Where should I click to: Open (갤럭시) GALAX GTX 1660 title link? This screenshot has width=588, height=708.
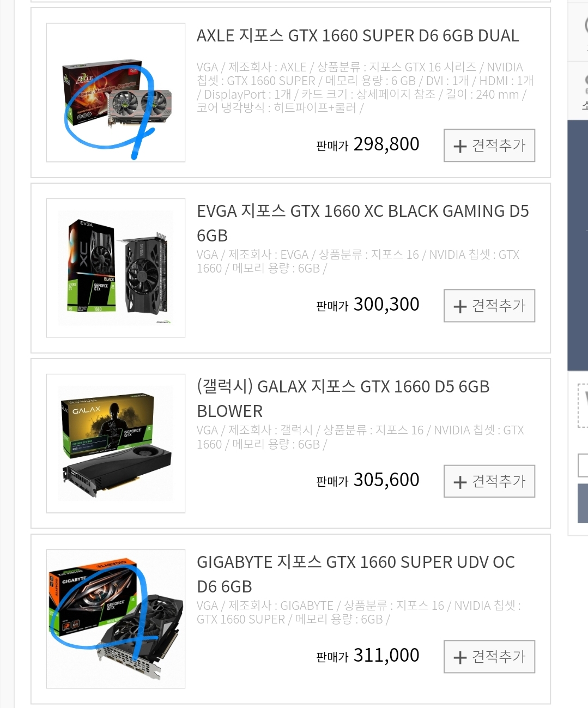343,399
